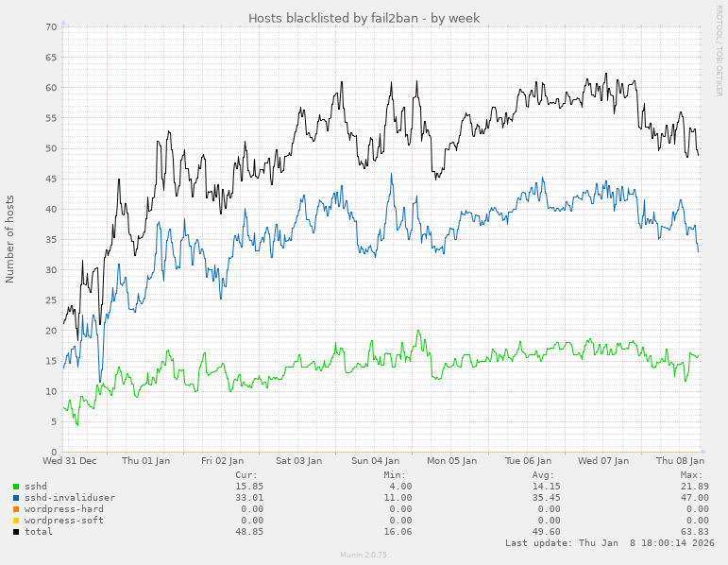Select the total legend label
Screen dimensions: 728x565
pos(39,532)
